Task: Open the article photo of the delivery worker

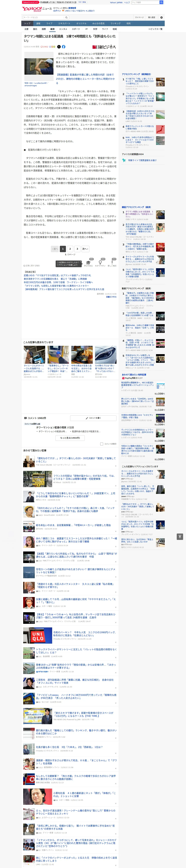Action: point(39,66)
